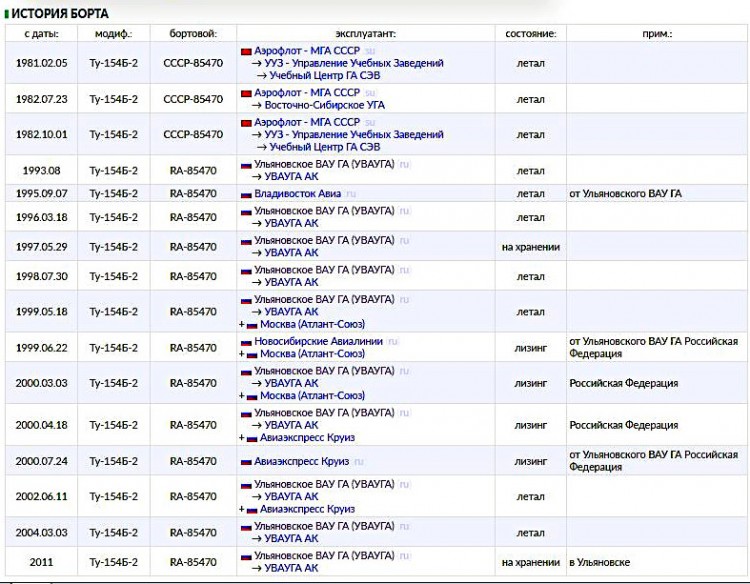Open Ульяновское ВАУ ГА (УВАУГА) in 1998.07.30 row
The width and height of the screenshot is (750, 584).
point(324,270)
